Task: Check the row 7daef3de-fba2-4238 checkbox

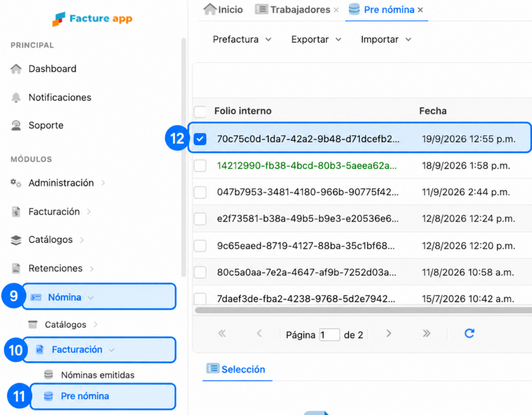Action: point(200,299)
